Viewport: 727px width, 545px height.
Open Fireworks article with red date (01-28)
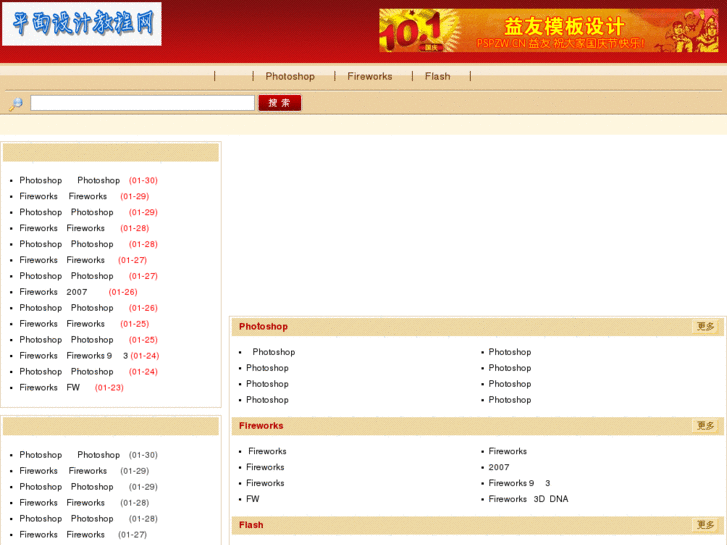pyautogui.click(x=62, y=228)
